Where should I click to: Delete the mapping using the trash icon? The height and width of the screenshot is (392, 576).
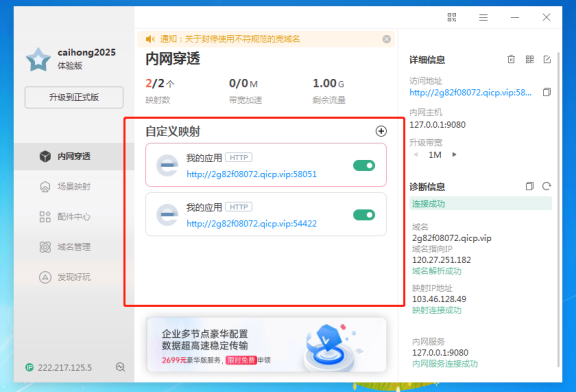coord(511,59)
